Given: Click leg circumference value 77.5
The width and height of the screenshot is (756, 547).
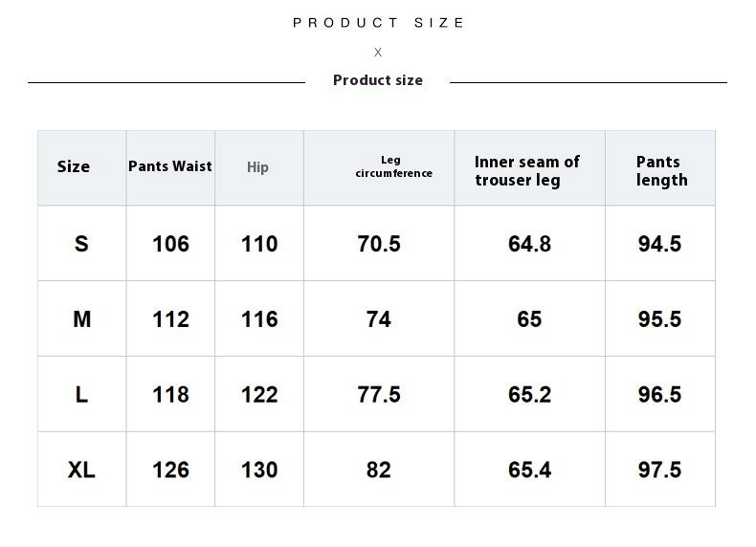Looking at the screenshot, I should 379,394.
